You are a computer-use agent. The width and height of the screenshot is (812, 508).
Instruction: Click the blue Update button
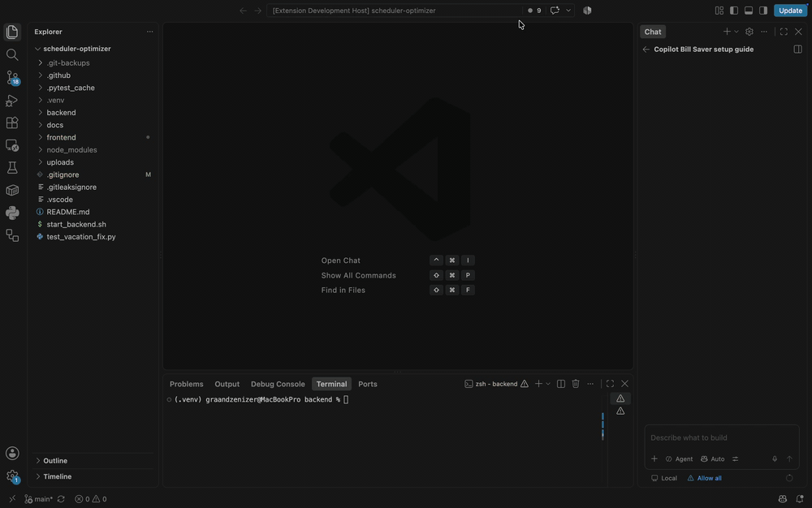pyautogui.click(x=790, y=11)
